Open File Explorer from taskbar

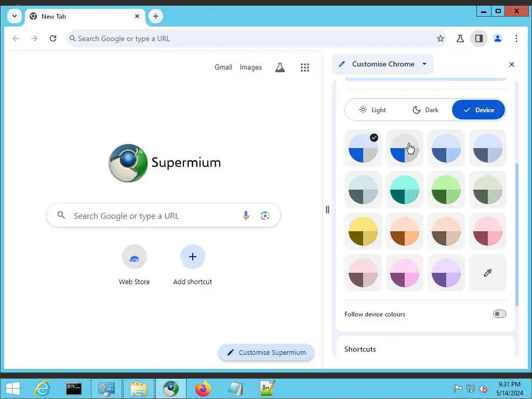pos(139,389)
